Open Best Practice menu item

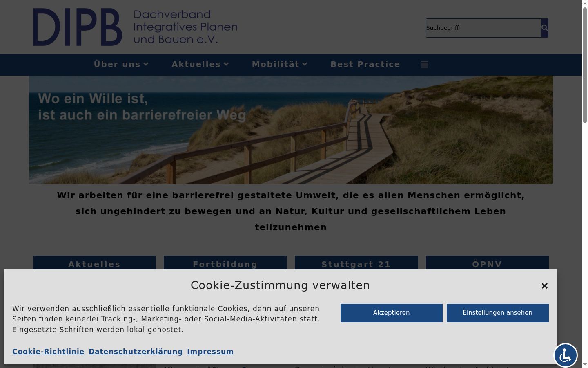click(x=365, y=64)
